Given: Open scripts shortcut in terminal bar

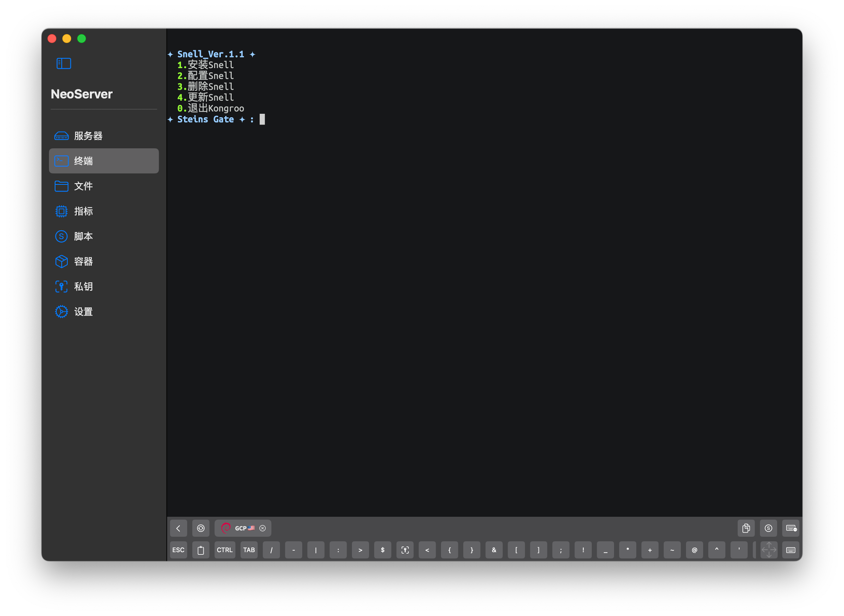Looking at the screenshot, I should (x=768, y=528).
